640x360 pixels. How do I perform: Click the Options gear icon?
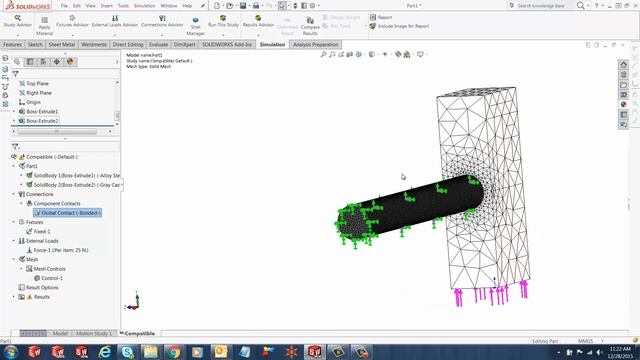(x=312, y=6)
